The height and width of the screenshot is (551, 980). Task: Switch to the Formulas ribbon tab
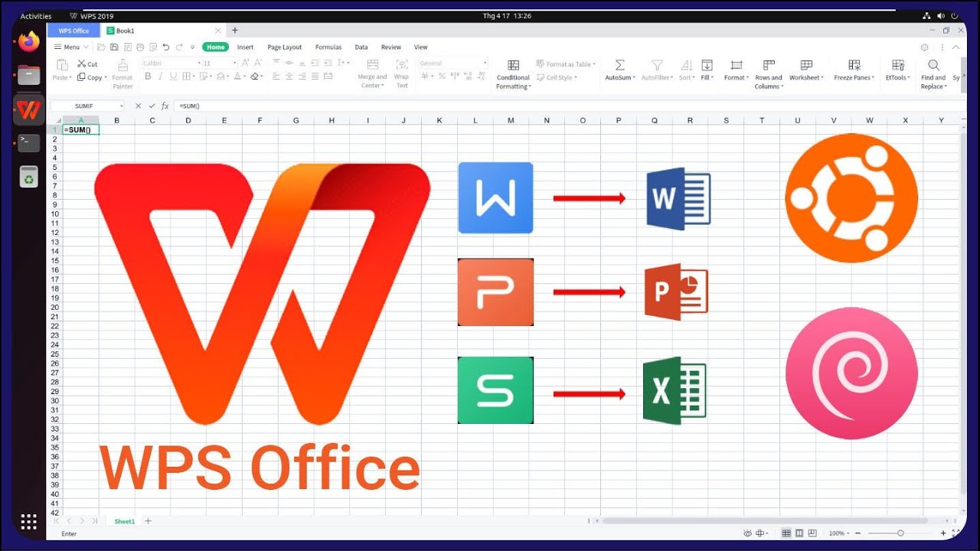click(328, 47)
